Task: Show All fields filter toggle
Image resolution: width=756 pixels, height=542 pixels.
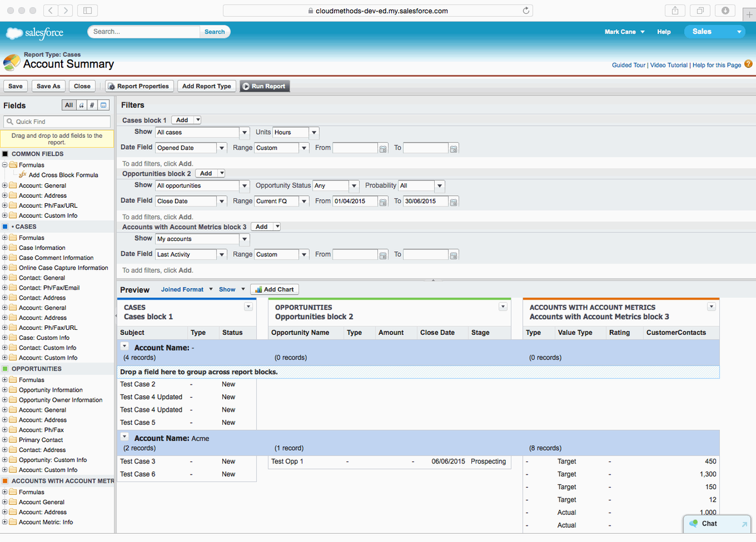Action: pos(69,105)
